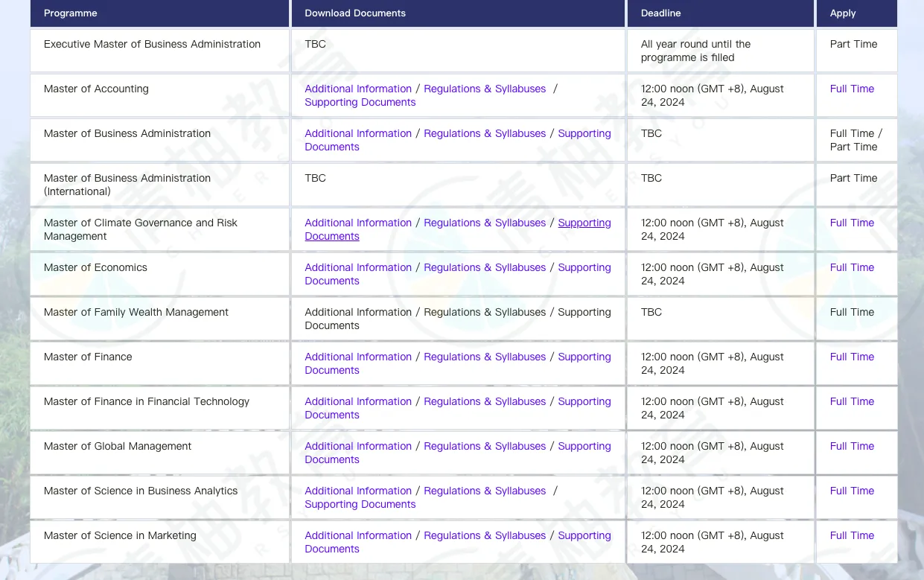Open Additional Information for Master of Finance

point(357,357)
